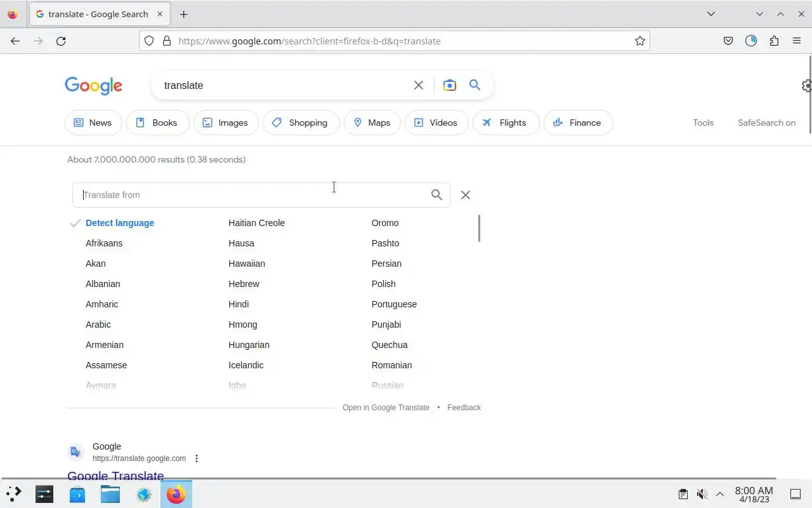
Task: Open System Settings from the taskbar
Action: tap(44, 494)
